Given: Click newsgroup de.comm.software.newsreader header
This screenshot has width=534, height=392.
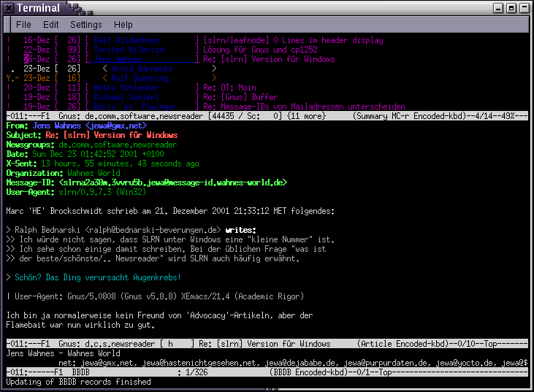Looking at the screenshot, I should 118,145.
